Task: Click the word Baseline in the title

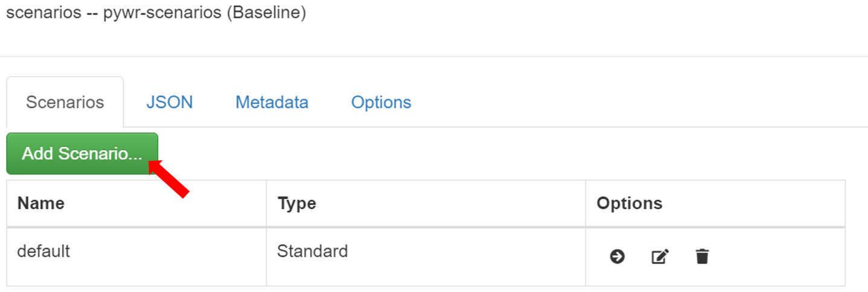Action: (266, 12)
